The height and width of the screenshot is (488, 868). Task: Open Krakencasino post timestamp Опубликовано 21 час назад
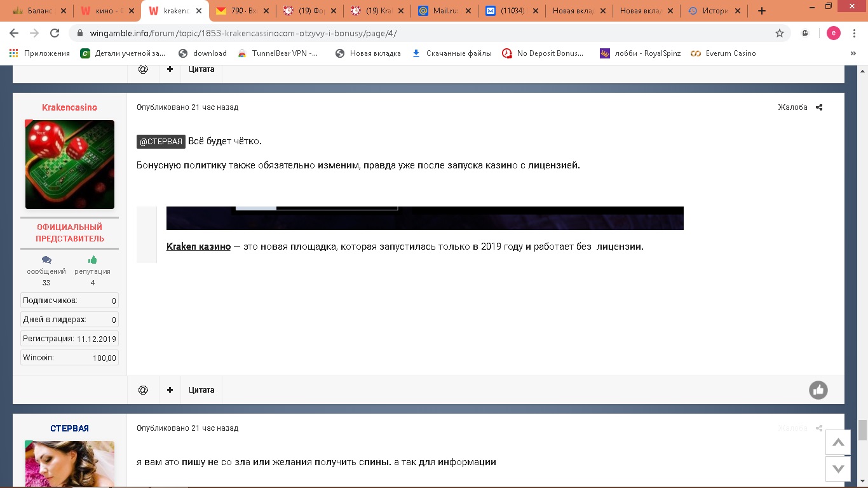187,107
